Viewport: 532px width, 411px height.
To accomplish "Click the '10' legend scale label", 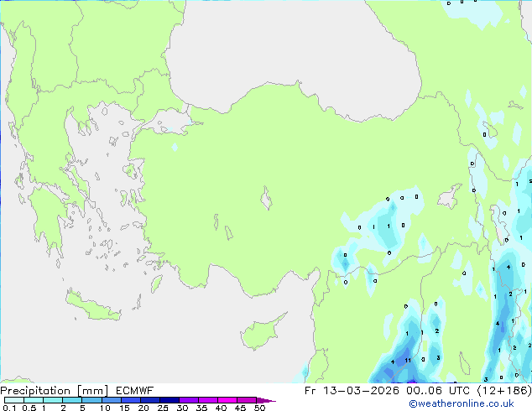I will point(105,408).
